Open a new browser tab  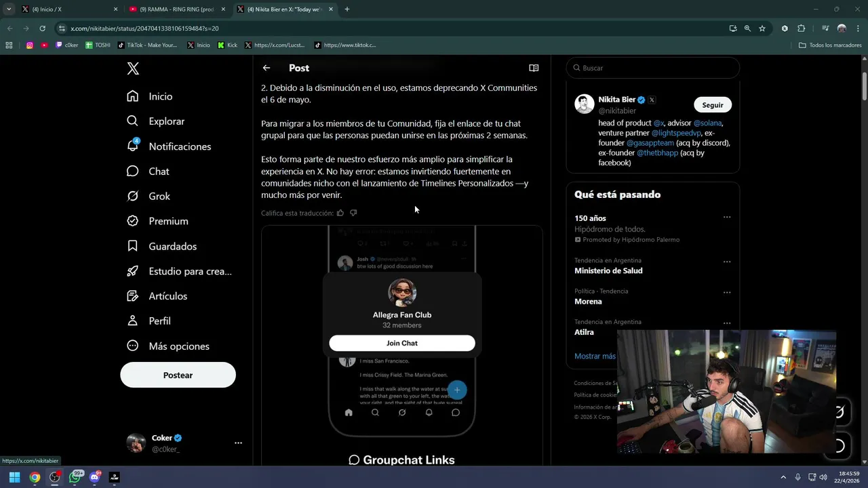tap(347, 9)
